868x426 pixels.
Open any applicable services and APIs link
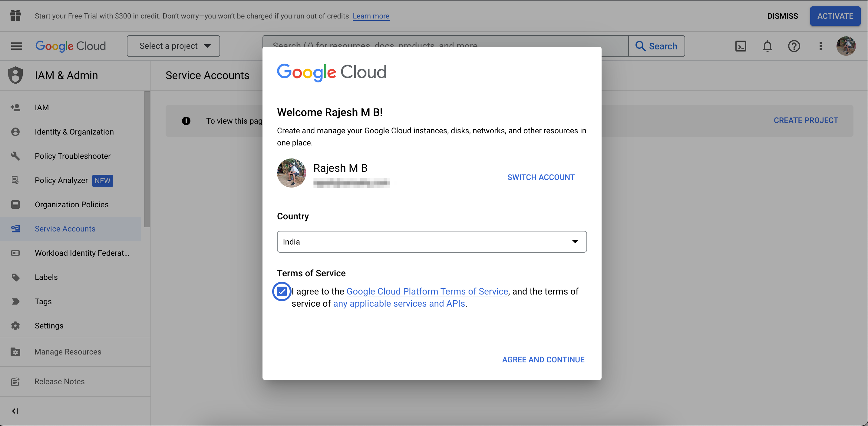pyautogui.click(x=399, y=304)
